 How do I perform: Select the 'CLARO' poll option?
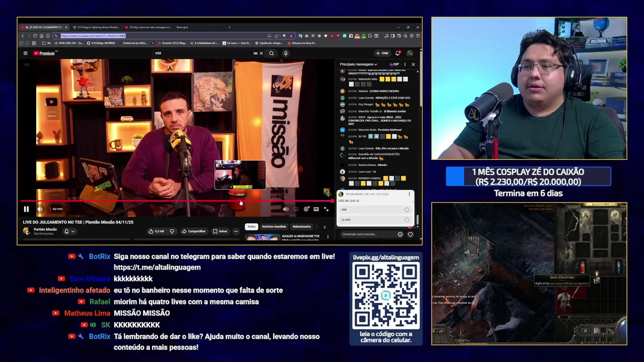click(x=375, y=220)
